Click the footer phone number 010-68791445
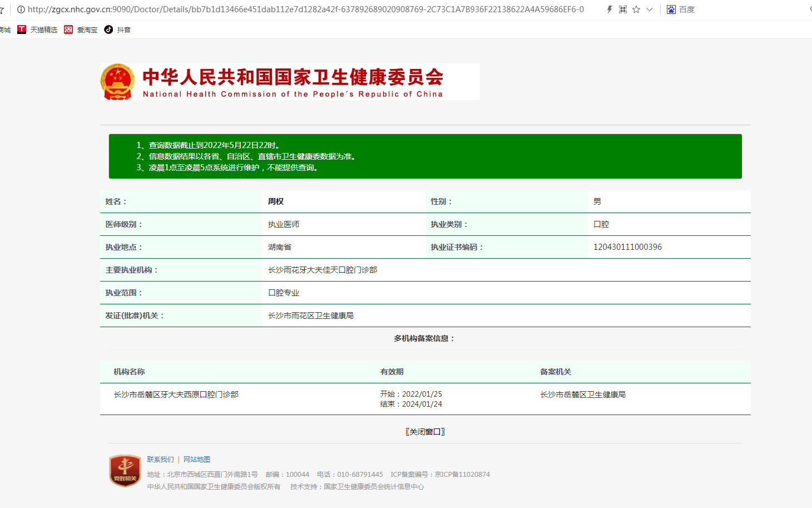This screenshot has height=508, width=812. [360, 475]
